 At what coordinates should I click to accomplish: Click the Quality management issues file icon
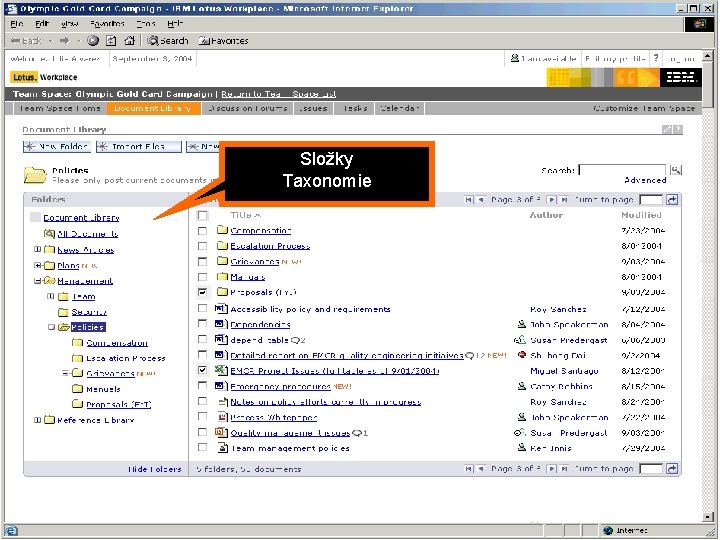(221, 432)
